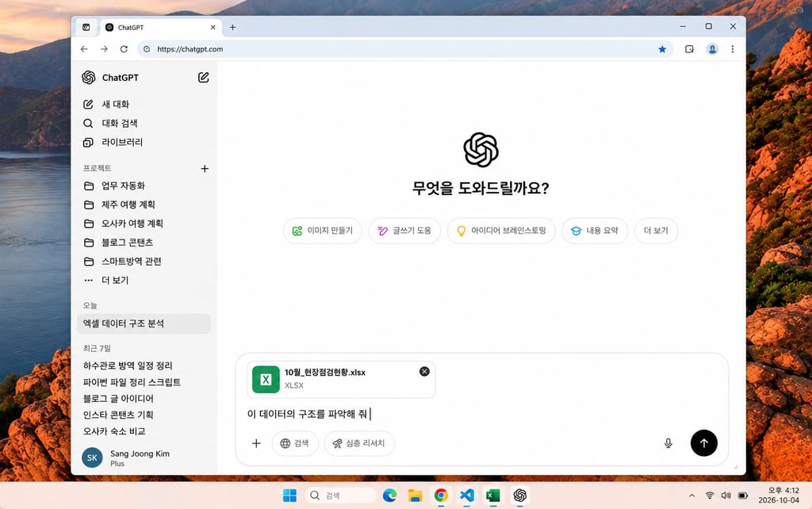Open the 오사카 숙소 비교 chat

click(114, 431)
